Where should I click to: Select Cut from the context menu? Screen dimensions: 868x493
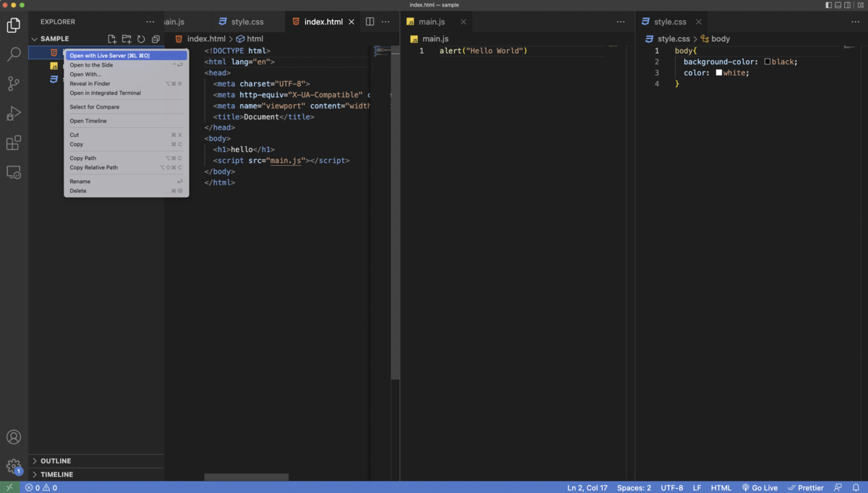[127, 135]
